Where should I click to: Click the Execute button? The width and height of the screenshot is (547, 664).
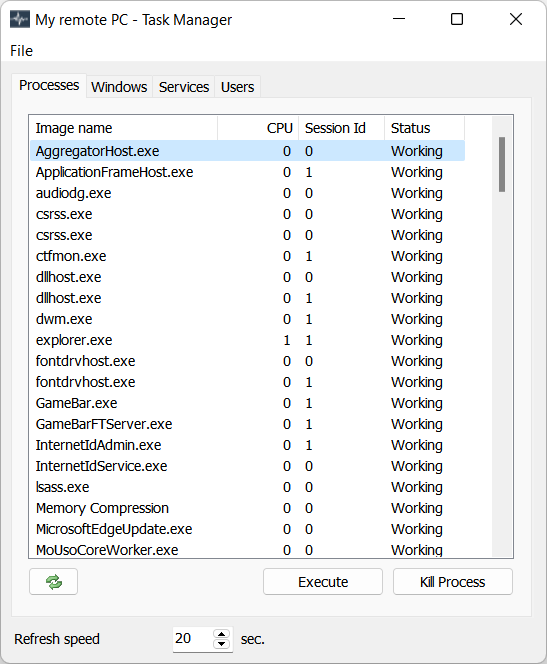pos(323,582)
